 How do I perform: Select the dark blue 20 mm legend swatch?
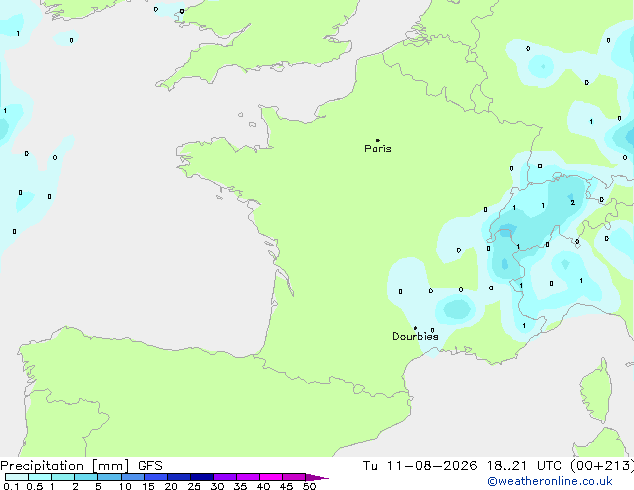(x=179, y=477)
